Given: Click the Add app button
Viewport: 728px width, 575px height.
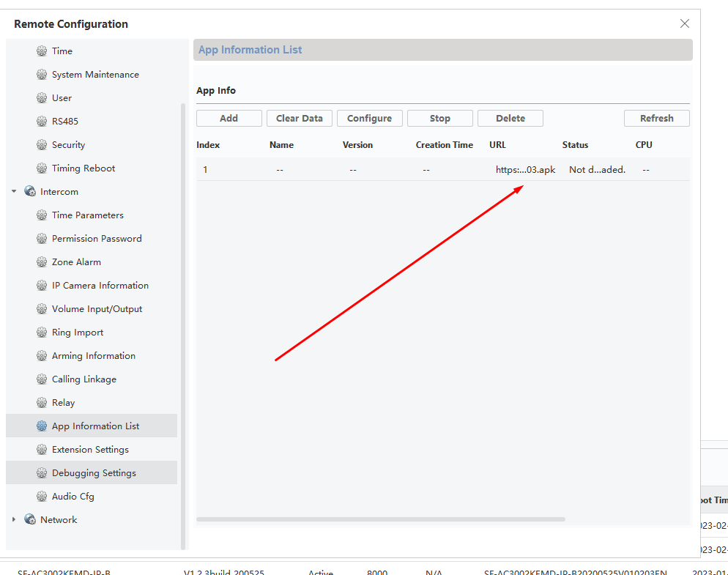Looking at the screenshot, I should pos(229,119).
